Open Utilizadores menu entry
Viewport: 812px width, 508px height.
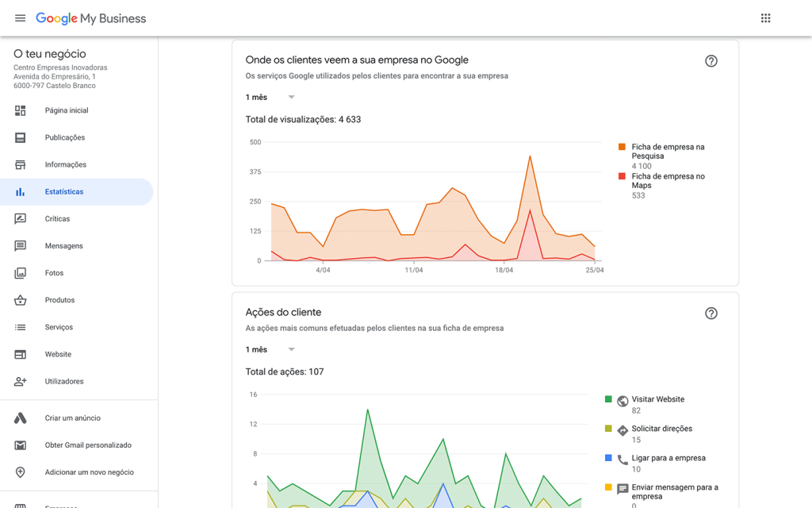point(64,382)
